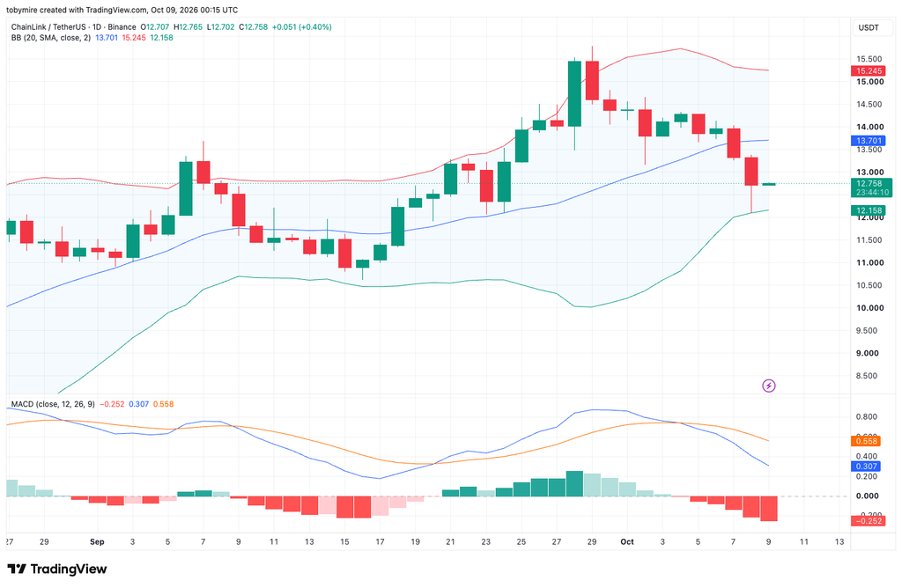Screen dimensions: 902x588
Task: Click the red 15.245 upper band price label
Action: tap(869, 71)
